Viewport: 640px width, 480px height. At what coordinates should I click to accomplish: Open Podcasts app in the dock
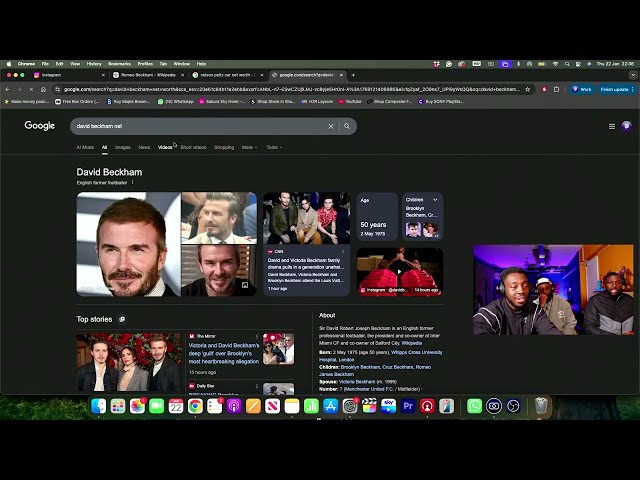tap(234, 406)
